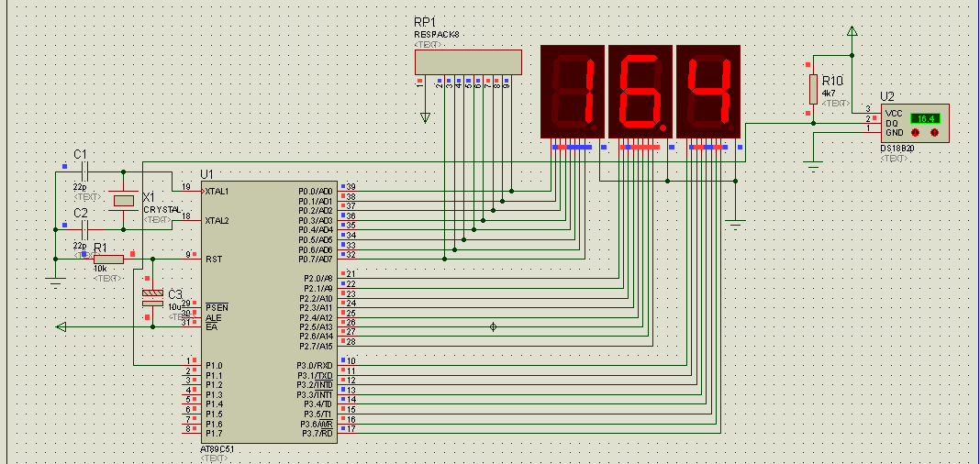The image size is (980, 464).
Task: Click the 'CRYSTAL' value label
Action: tap(162, 210)
